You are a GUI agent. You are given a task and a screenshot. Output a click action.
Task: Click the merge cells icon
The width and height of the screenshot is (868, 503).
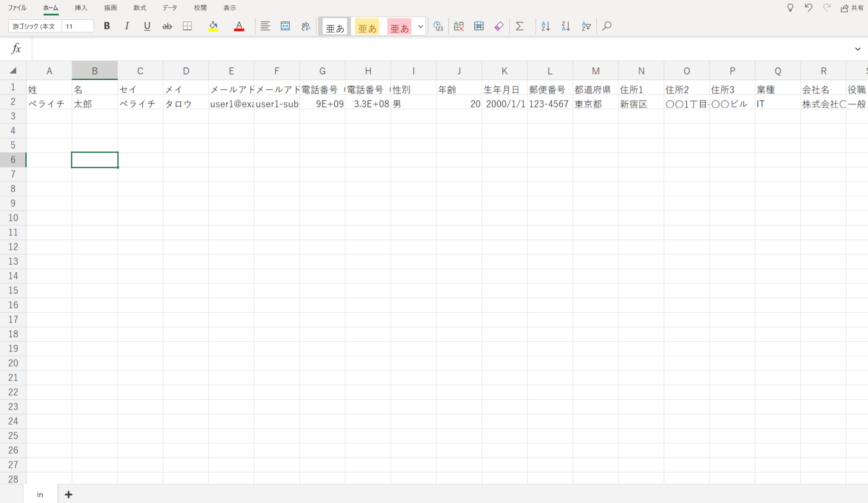pos(285,26)
